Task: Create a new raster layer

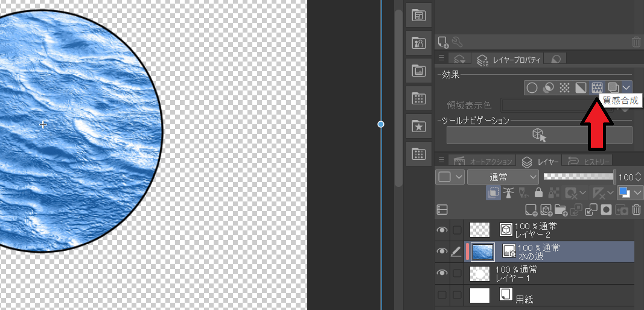Action: pyautogui.click(x=531, y=210)
